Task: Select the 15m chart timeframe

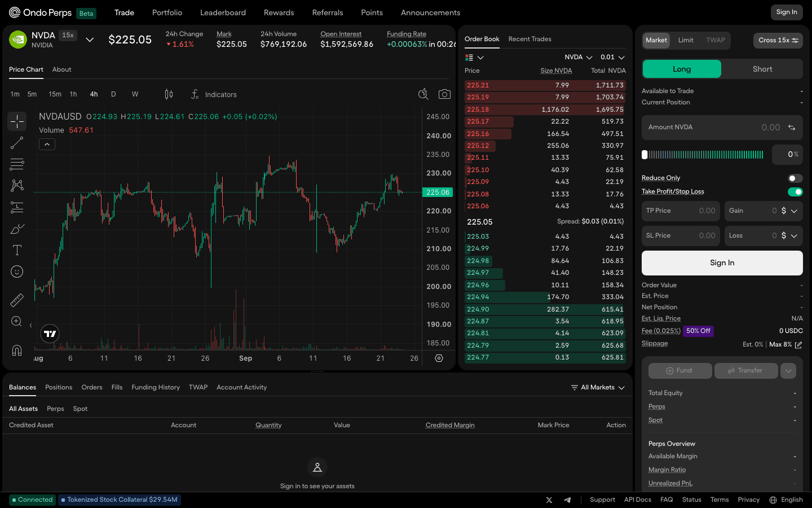Action: point(55,94)
